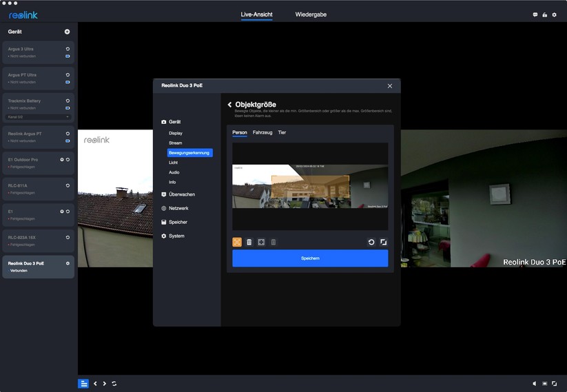
Task: Expand the object size preview to fullscreen
Action: [x=384, y=242]
